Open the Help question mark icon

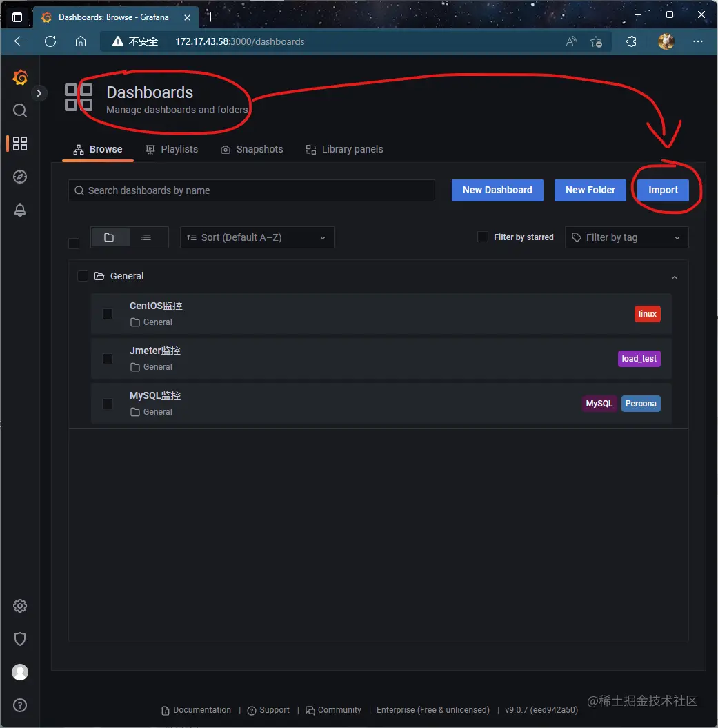tap(20, 705)
